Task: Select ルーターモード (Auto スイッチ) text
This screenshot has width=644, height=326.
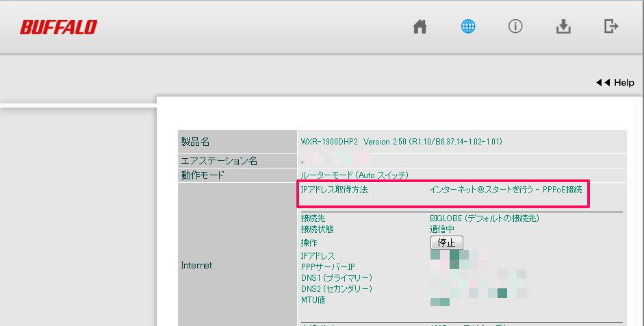Action: tap(355, 175)
